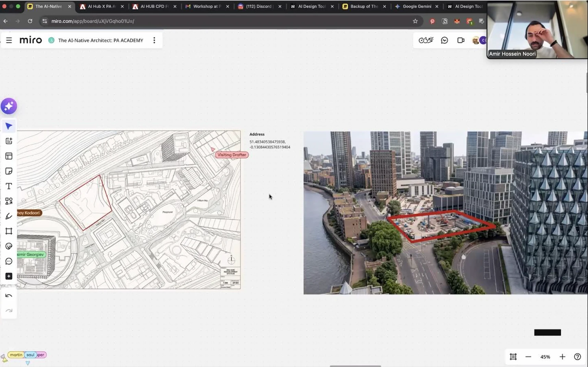The height and width of the screenshot is (367, 588).
Task: Pick the Frame tool
Action: click(9, 231)
